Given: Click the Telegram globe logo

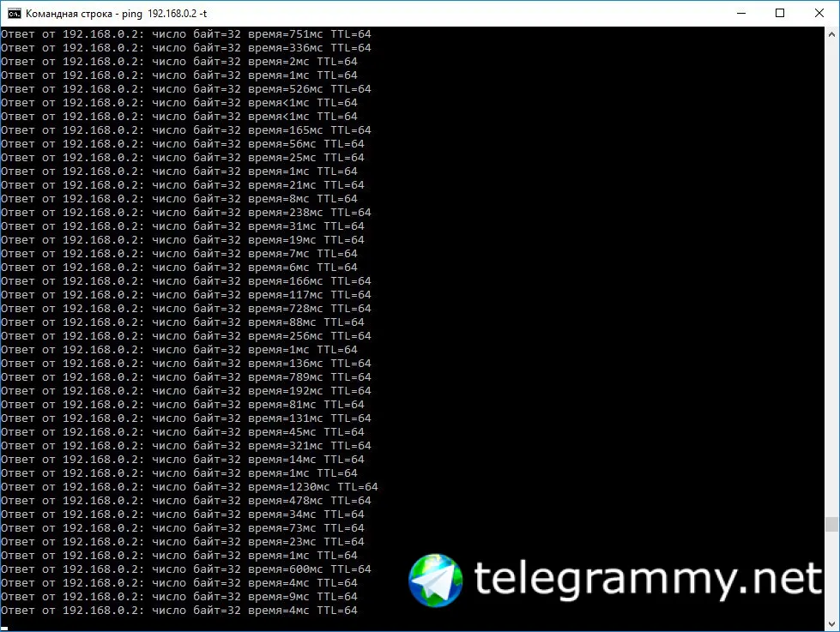Looking at the screenshot, I should tap(436, 580).
